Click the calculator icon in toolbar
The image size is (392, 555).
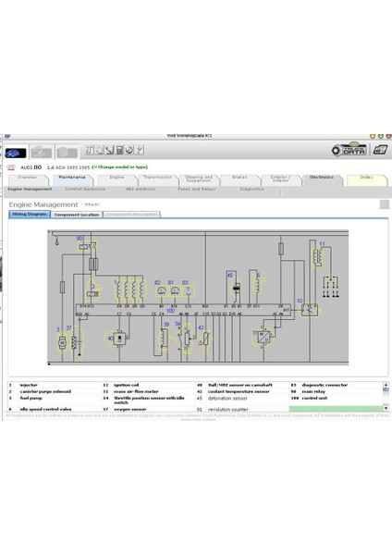pos(119,150)
